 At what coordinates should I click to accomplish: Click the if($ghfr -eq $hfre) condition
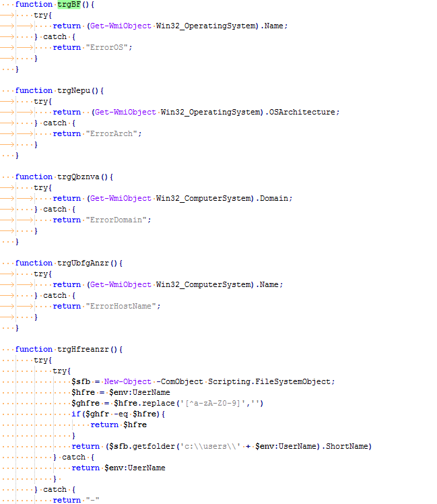116,414
